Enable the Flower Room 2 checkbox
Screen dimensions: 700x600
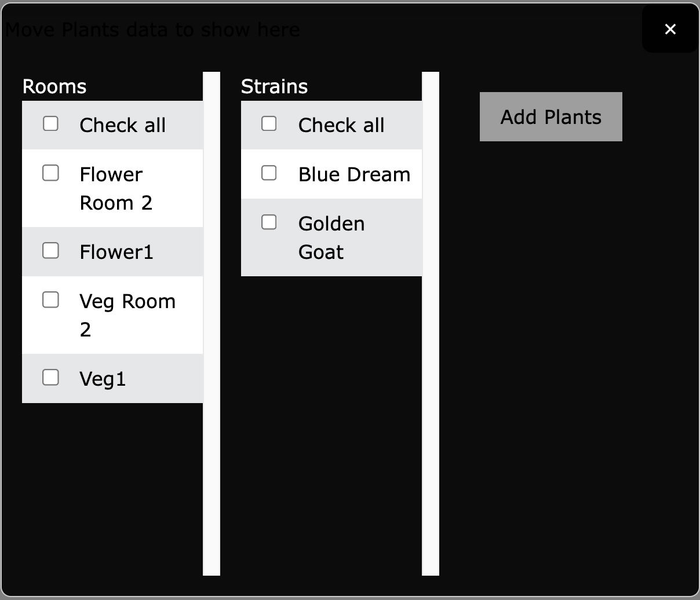point(51,173)
